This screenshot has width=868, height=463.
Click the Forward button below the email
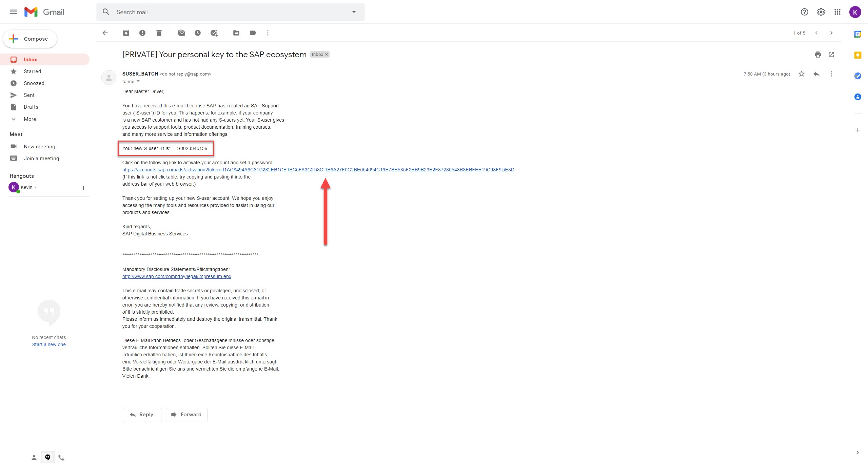click(x=186, y=415)
